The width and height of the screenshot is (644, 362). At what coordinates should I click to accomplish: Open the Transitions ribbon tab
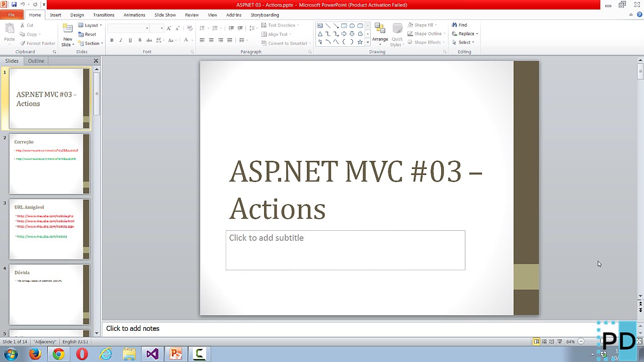point(104,15)
